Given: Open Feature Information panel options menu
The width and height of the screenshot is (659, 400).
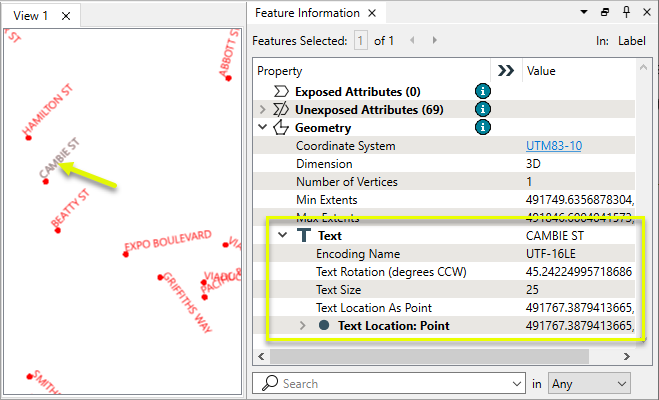Looking at the screenshot, I should [585, 13].
